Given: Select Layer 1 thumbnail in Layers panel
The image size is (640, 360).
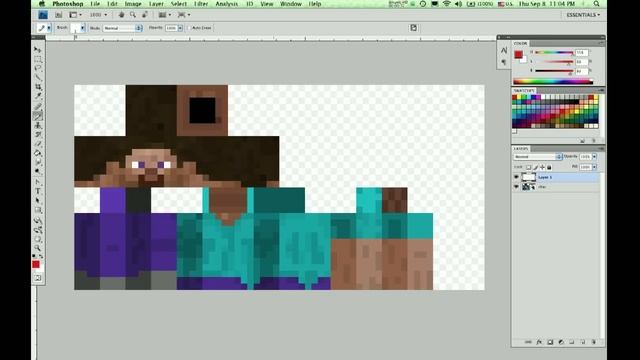Looking at the screenshot, I should pos(529,177).
